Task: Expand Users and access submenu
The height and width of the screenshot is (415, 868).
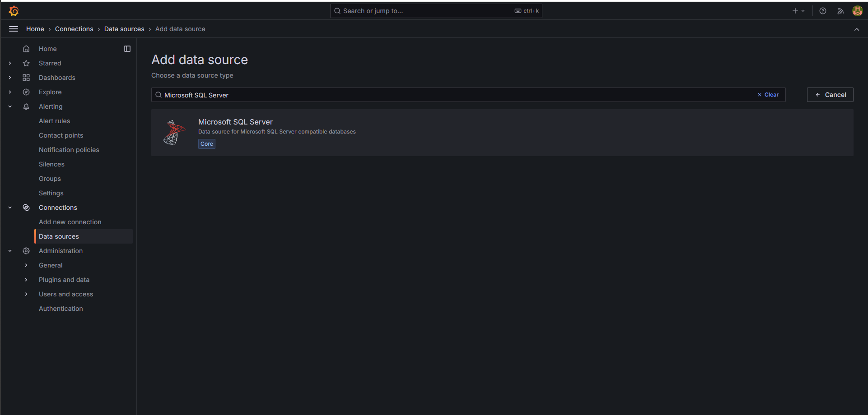Action: [26, 294]
